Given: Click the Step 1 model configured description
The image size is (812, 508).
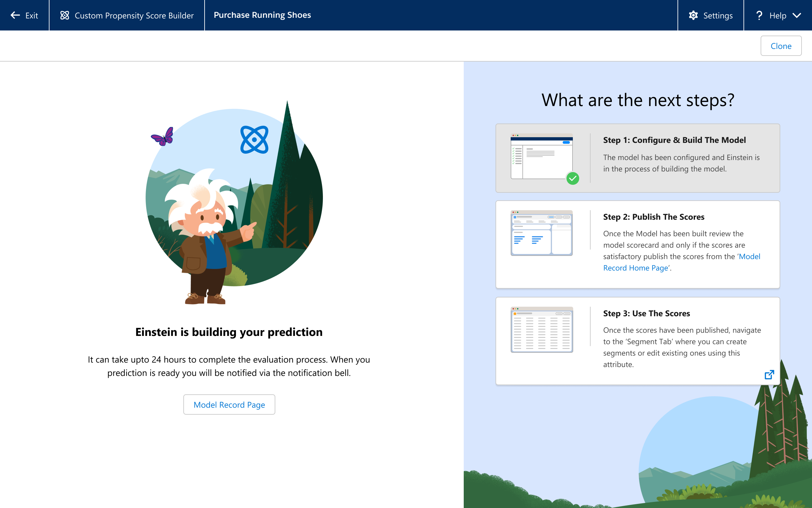Looking at the screenshot, I should tap(681, 163).
